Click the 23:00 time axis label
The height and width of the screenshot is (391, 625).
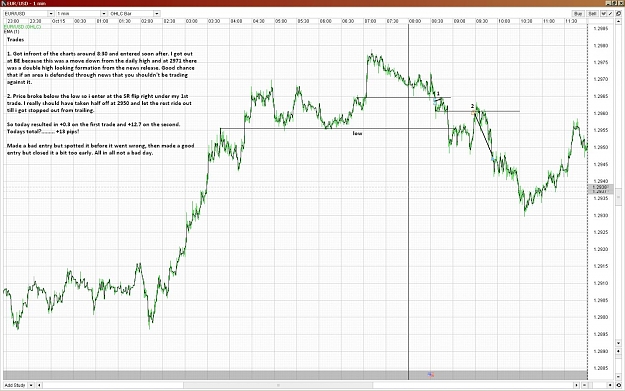tap(13, 21)
